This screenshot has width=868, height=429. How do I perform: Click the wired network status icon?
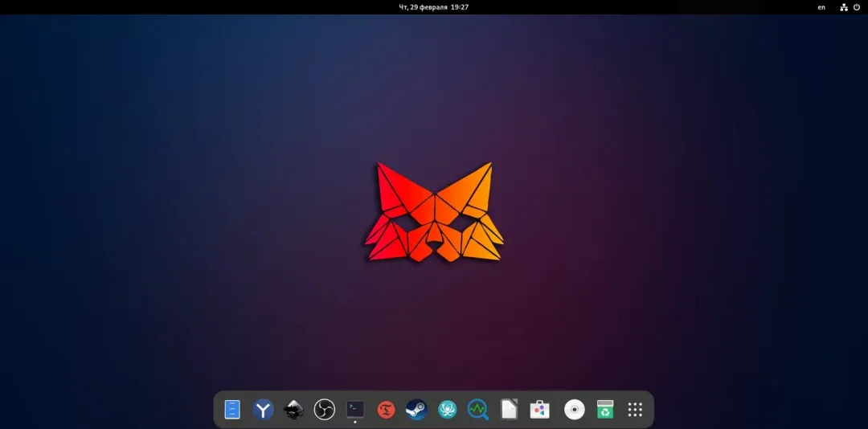click(844, 7)
